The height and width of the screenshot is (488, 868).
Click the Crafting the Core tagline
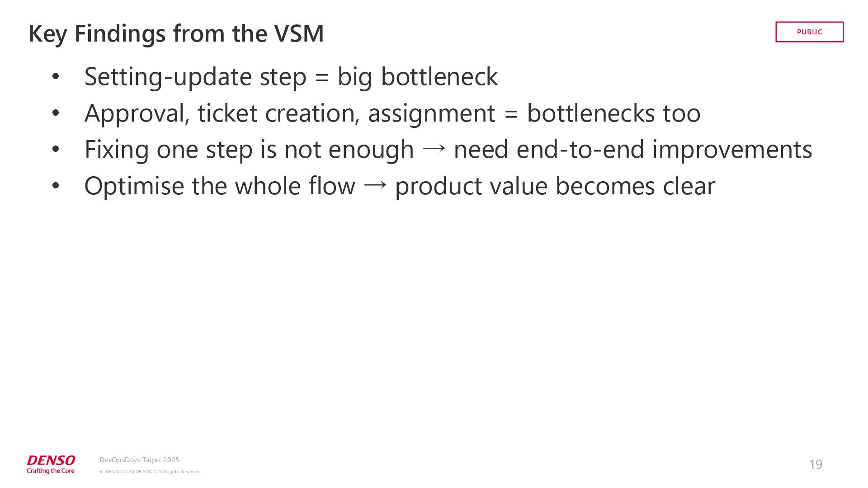[51, 471]
